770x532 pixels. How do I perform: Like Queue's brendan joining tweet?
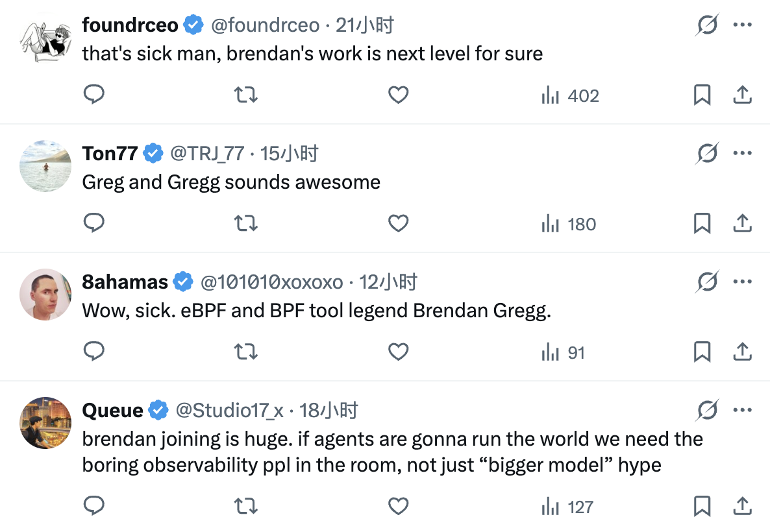(x=398, y=507)
